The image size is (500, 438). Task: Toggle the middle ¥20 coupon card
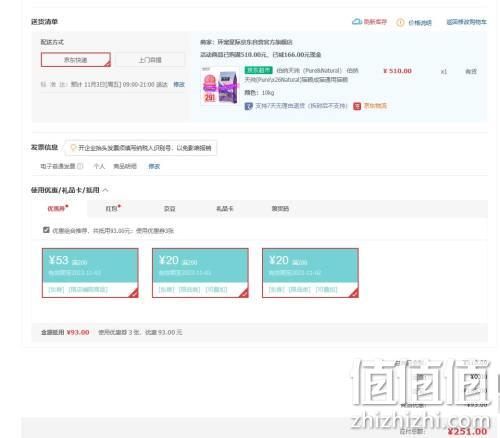coord(200,273)
